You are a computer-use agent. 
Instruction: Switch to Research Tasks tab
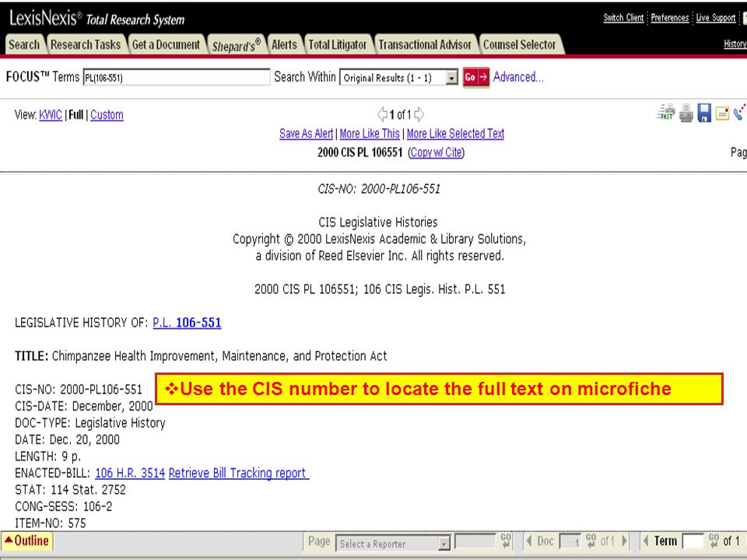(86, 45)
